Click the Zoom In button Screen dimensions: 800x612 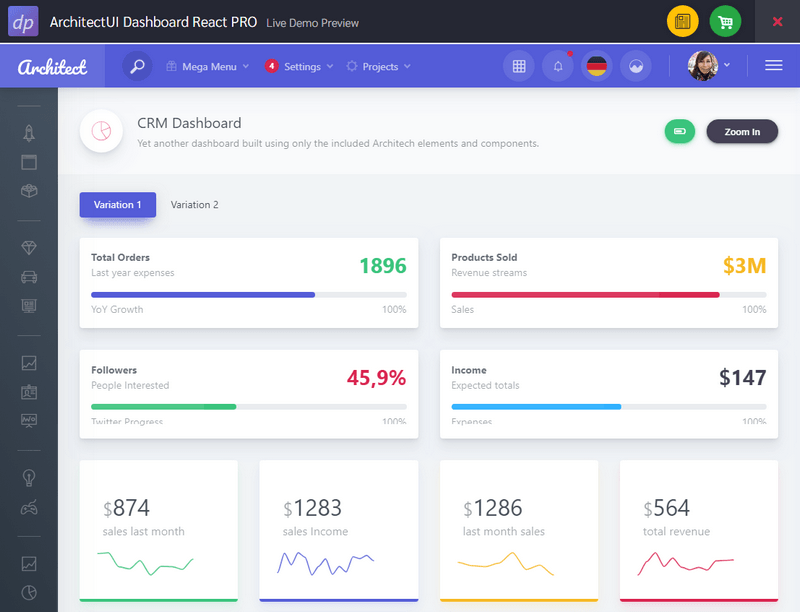point(742,132)
